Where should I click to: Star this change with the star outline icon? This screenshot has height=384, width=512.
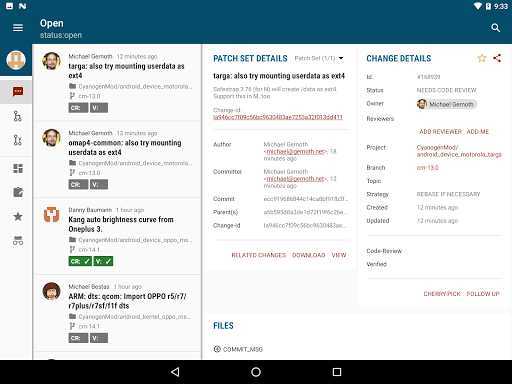[482, 58]
